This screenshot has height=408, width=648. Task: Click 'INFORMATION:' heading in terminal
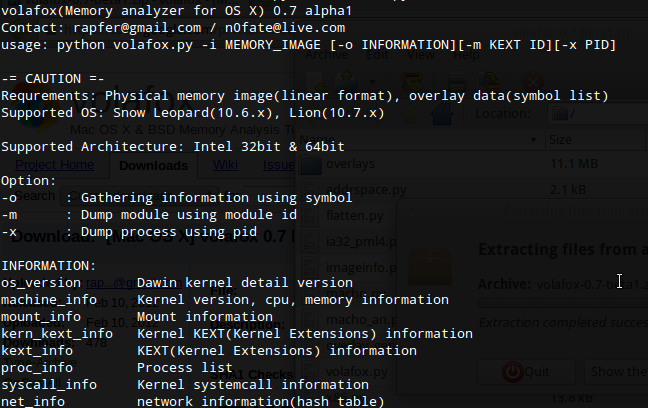tap(49, 266)
